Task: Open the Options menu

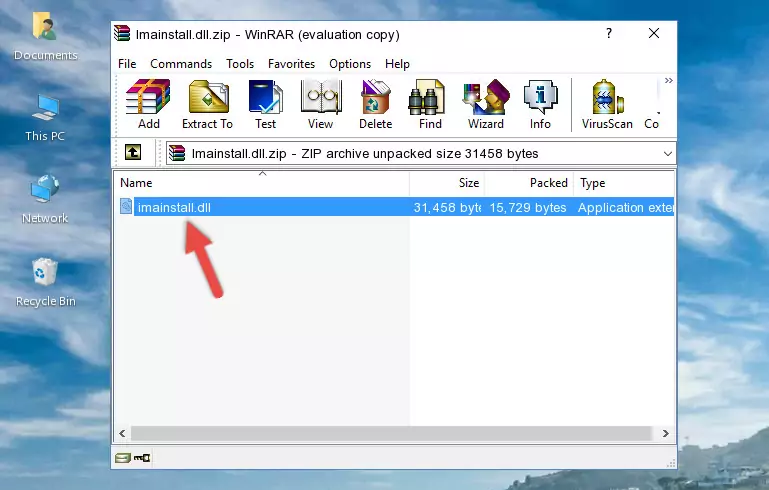Action: pos(350,64)
